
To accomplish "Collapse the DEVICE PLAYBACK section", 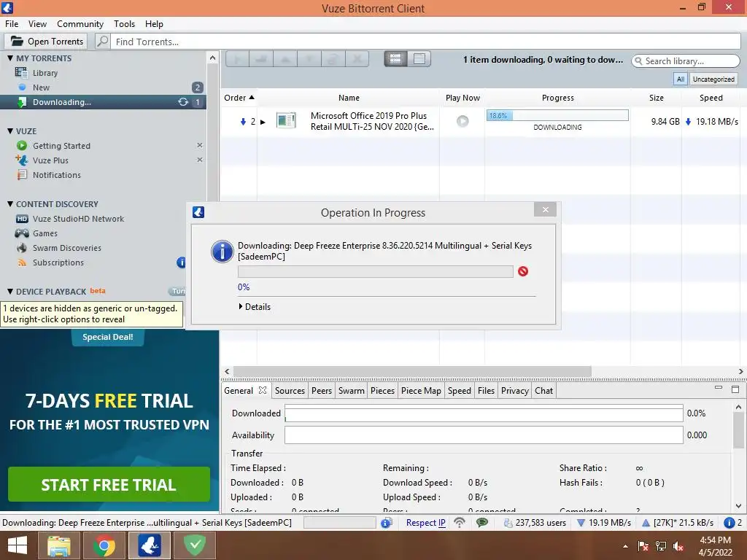I will click(10, 292).
